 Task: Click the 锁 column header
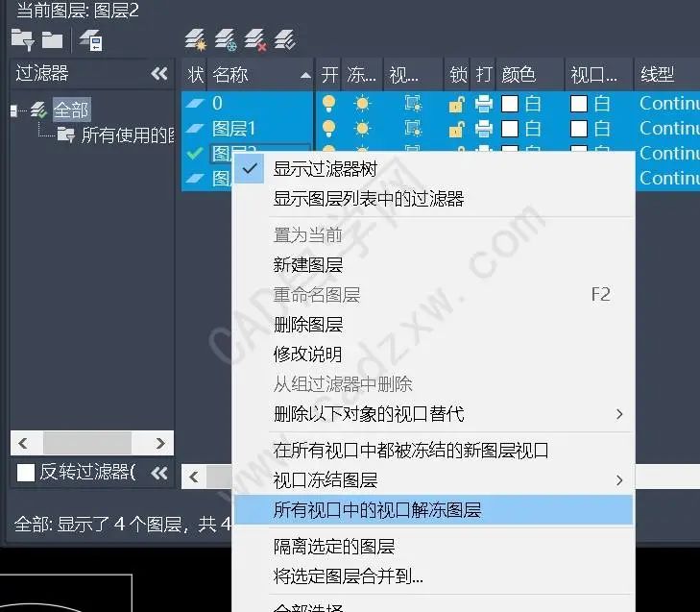pos(458,74)
